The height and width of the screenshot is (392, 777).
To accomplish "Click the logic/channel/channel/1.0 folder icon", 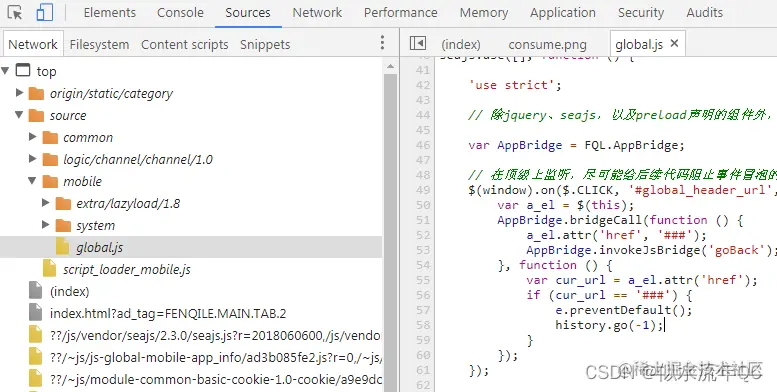I will [x=50, y=159].
